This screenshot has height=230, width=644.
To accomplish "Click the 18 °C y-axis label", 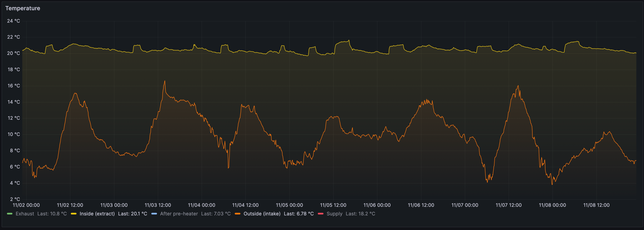I will click(x=14, y=70).
